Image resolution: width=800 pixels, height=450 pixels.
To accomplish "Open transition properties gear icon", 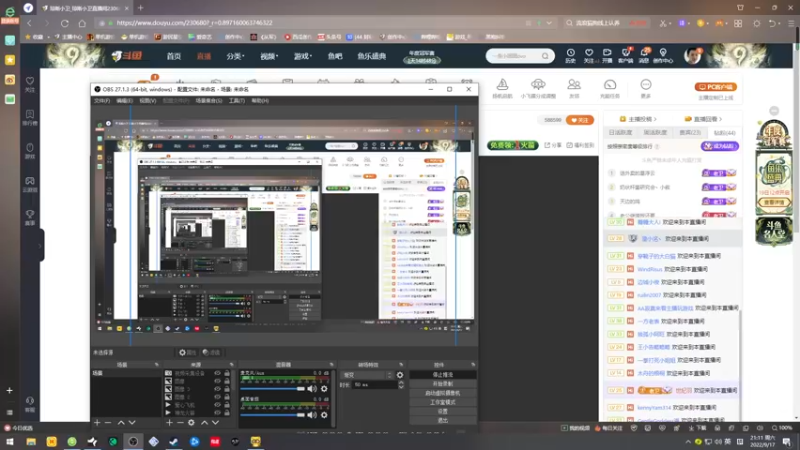I will [x=400, y=375].
